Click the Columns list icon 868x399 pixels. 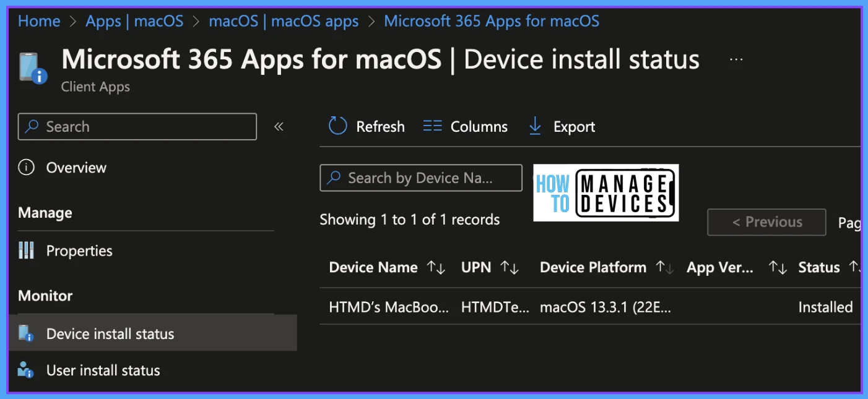click(x=432, y=126)
